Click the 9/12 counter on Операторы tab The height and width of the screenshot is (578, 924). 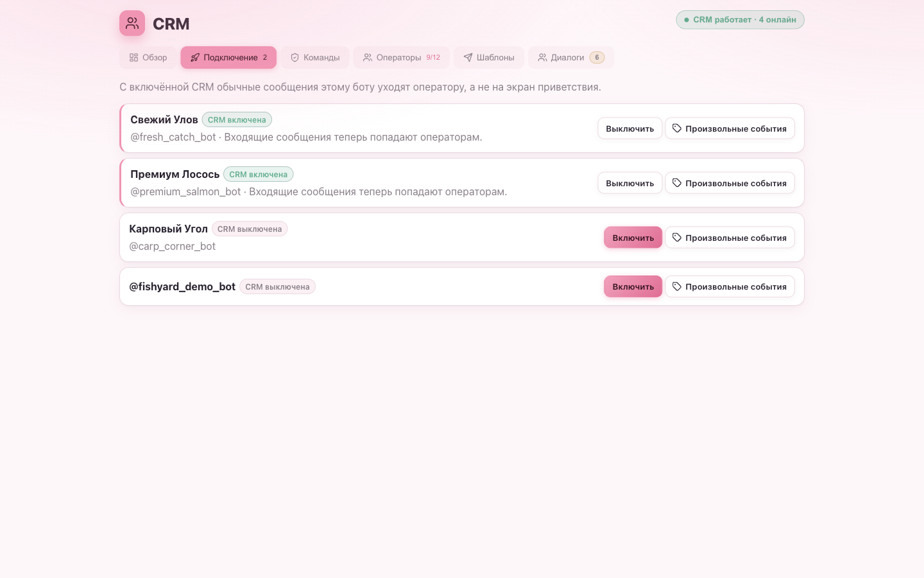point(433,58)
